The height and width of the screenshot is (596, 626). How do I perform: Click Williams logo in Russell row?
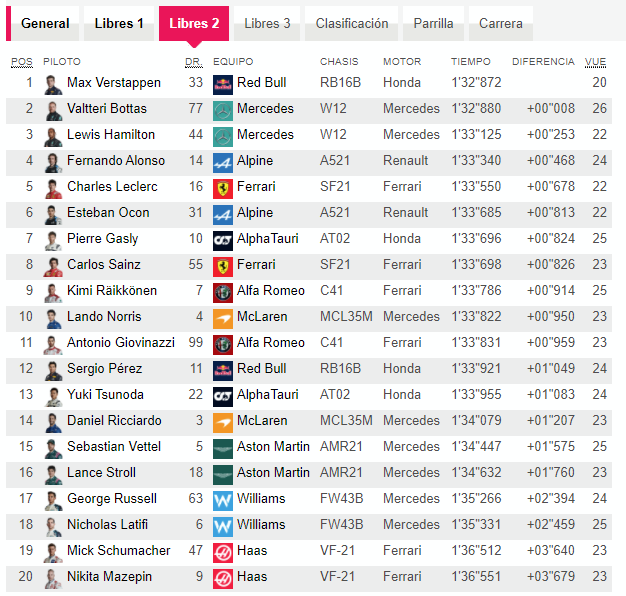tap(223, 500)
